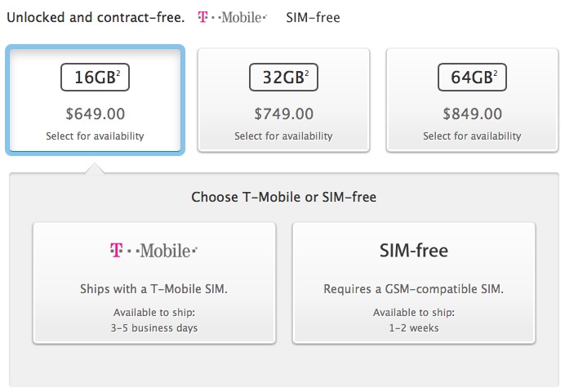Click 'Select for availability' under 16GB
This screenshot has width=565, height=392.
point(96,136)
